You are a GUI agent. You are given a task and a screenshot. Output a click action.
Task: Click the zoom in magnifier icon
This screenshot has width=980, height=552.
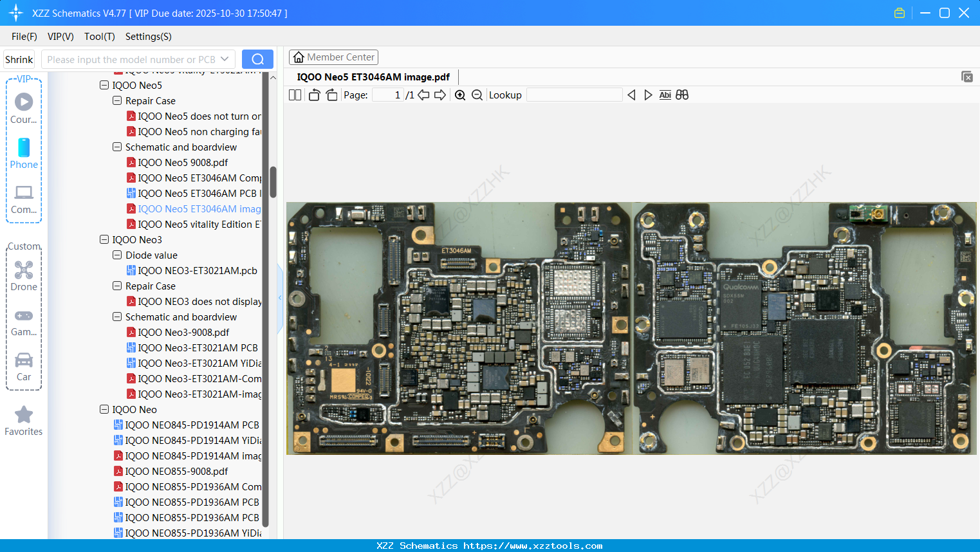pyautogui.click(x=460, y=95)
